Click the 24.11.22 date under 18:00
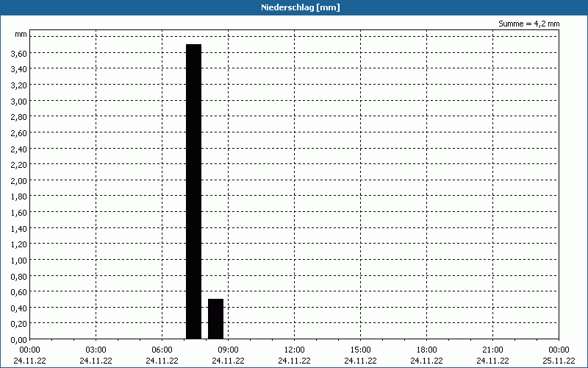The width and height of the screenshot is (588, 368). coord(427,361)
